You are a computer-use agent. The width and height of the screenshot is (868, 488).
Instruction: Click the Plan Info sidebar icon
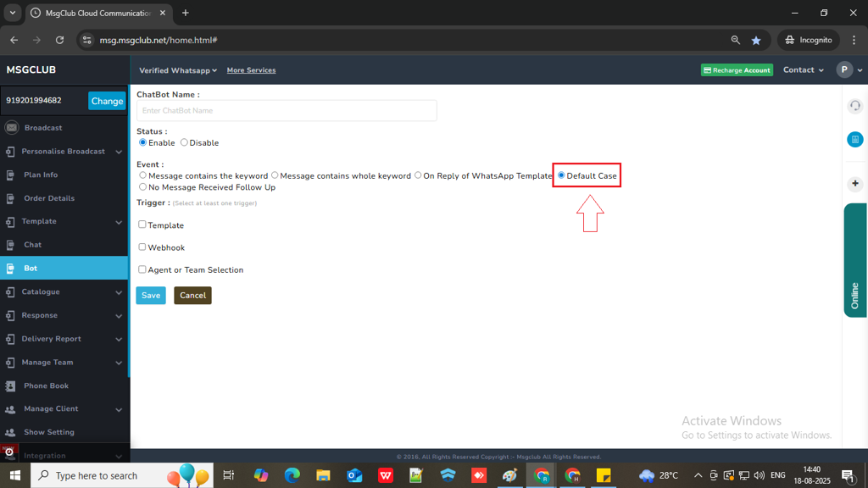pos(10,175)
